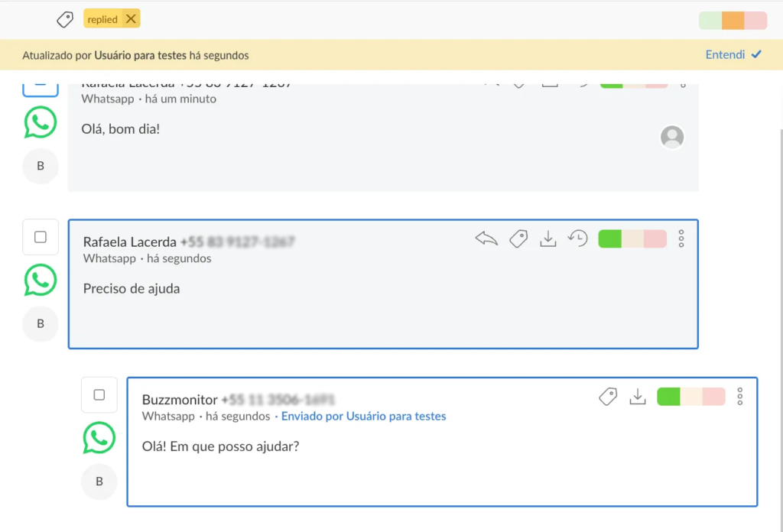The image size is (783, 532).
Task: Open three-dot menu on "Preciso de ajuda" message
Action: pyautogui.click(x=681, y=239)
